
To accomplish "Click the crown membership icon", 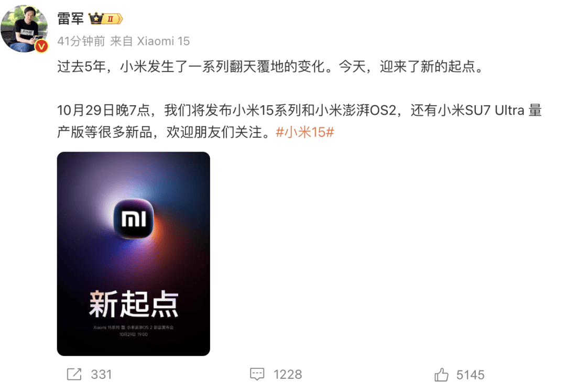I will pyautogui.click(x=96, y=18).
